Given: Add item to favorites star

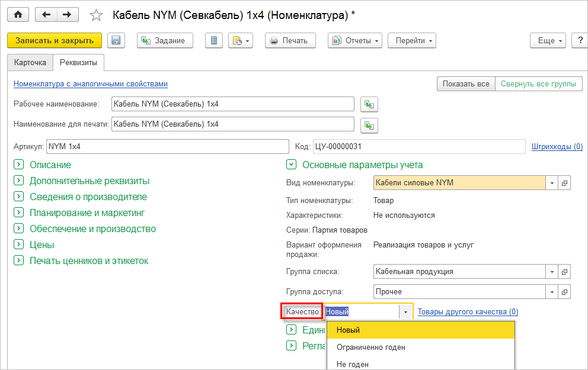Looking at the screenshot, I should [97, 15].
